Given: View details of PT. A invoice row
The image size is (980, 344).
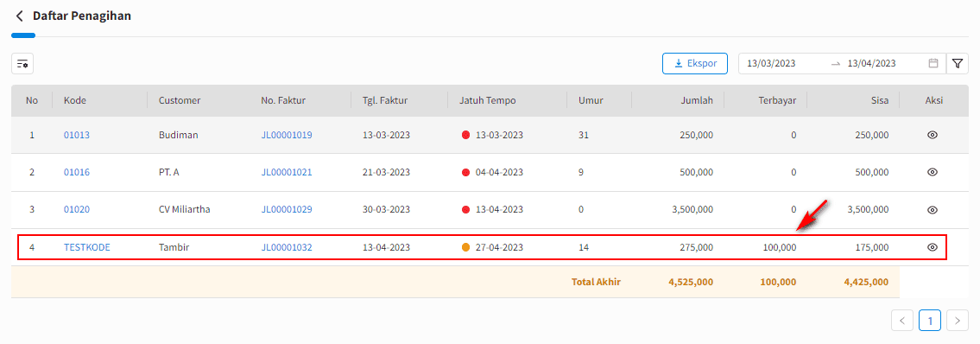Looking at the screenshot, I should tap(932, 172).
